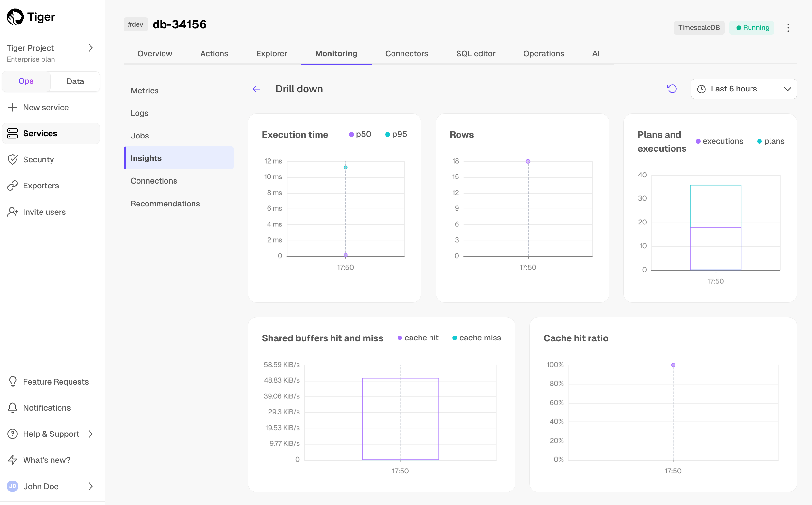Click the purple executions legend dot
Viewport: 812px width, 505px height.
coord(698,141)
